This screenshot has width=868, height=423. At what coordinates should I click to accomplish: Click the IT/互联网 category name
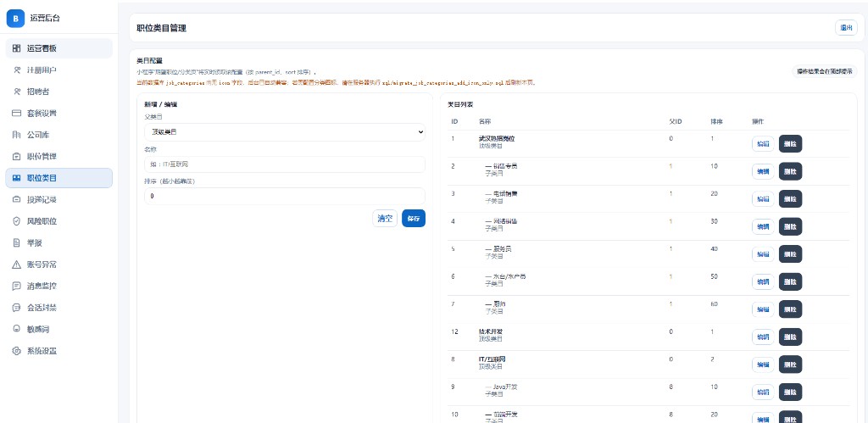point(492,359)
